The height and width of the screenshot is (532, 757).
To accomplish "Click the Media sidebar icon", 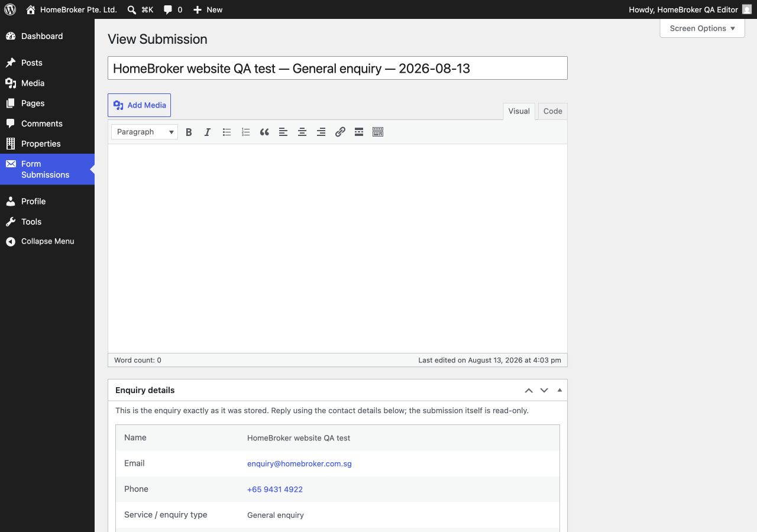I will tap(11, 83).
